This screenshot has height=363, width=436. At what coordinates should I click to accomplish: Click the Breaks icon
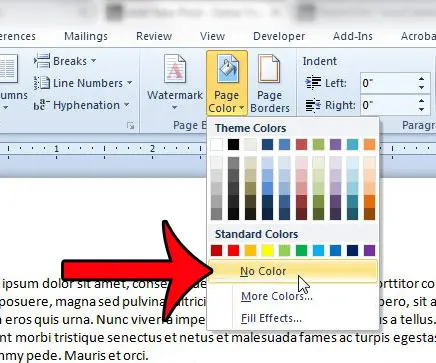[x=42, y=61]
